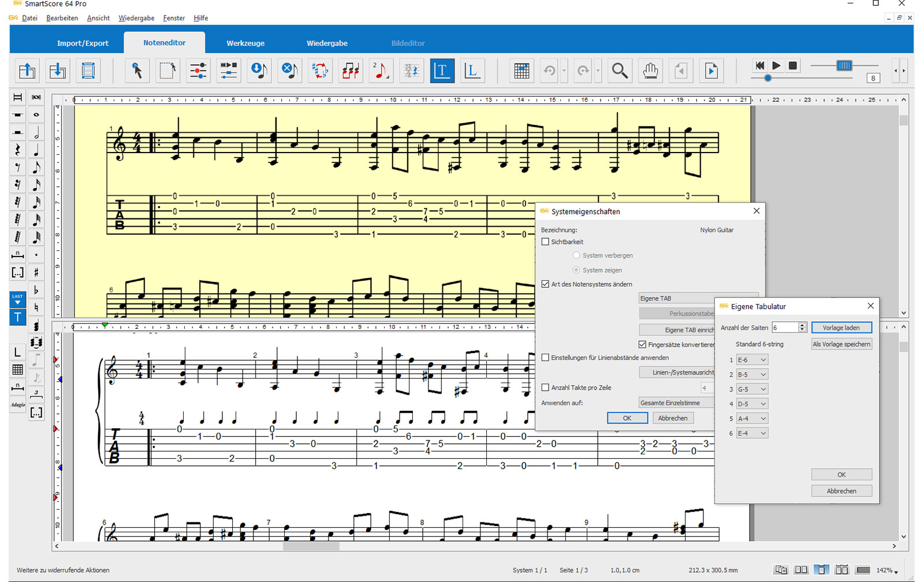This screenshot has height=582, width=924.
Task: Select the sharp accidental in left palette
Action: 36,272
